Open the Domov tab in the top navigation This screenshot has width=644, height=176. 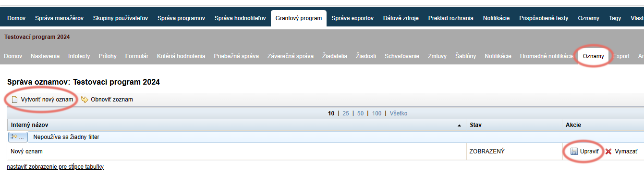[17, 18]
